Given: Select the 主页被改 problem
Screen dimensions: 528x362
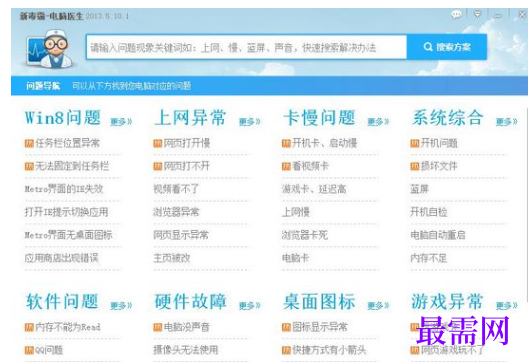Looking at the screenshot, I should (172, 258).
